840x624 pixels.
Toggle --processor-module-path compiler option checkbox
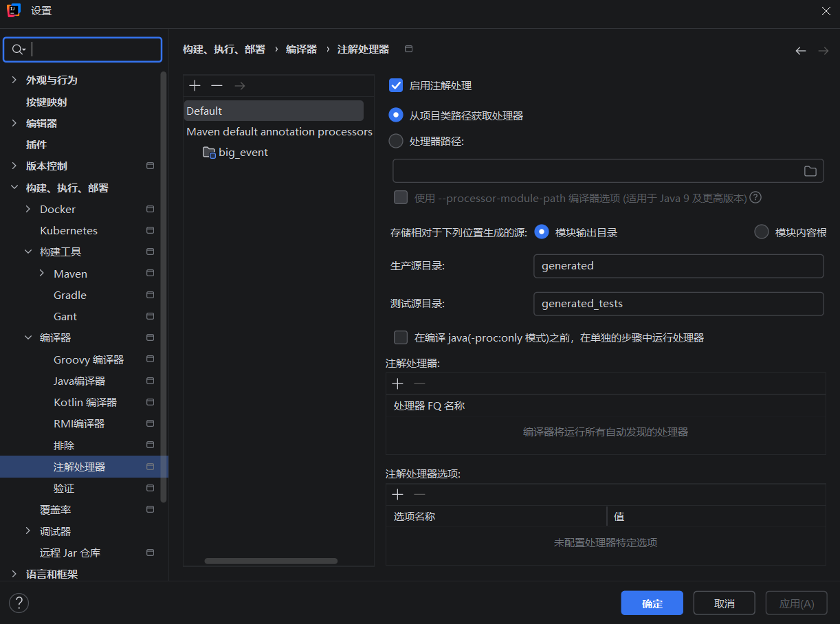pyautogui.click(x=401, y=197)
